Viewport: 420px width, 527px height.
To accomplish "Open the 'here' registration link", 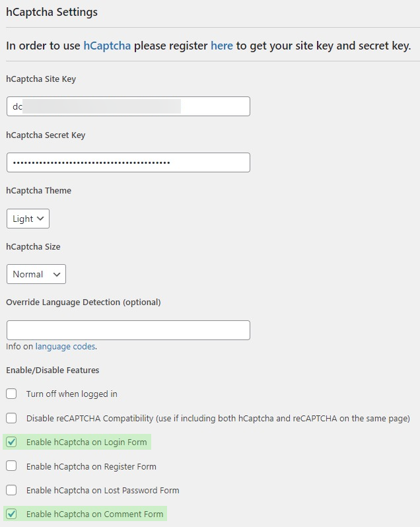I will [x=221, y=46].
